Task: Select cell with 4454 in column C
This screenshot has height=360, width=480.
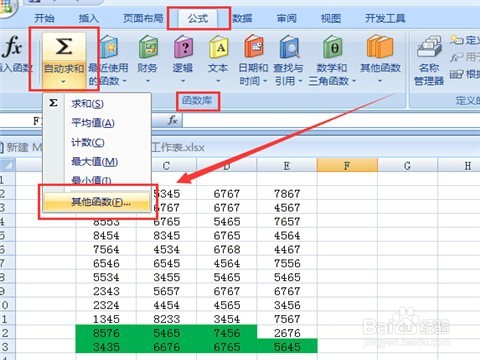Action: [x=166, y=305]
